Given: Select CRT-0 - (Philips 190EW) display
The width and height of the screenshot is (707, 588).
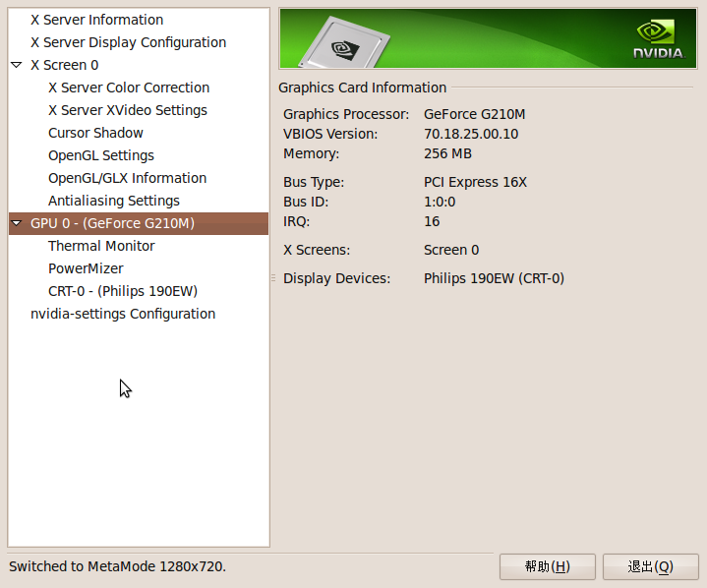Looking at the screenshot, I should pos(123,291).
